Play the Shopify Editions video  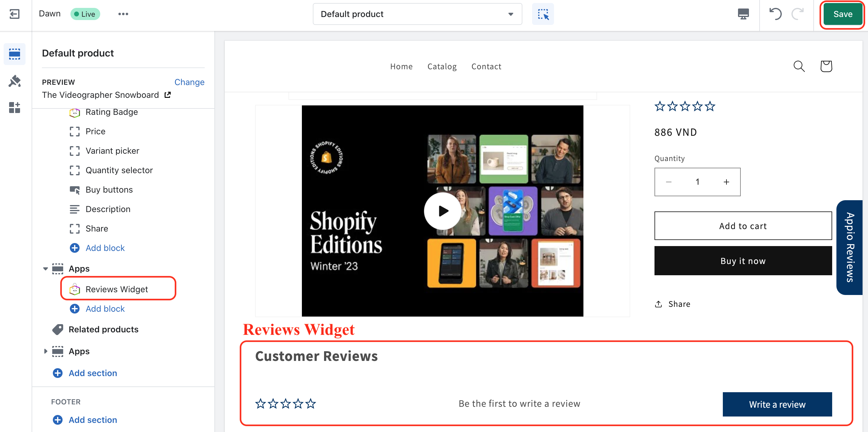[443, 211]
